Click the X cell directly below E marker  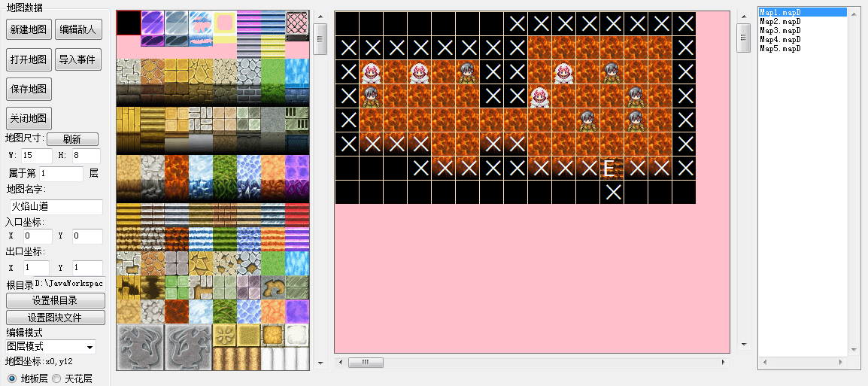click(x=612, y=192)
